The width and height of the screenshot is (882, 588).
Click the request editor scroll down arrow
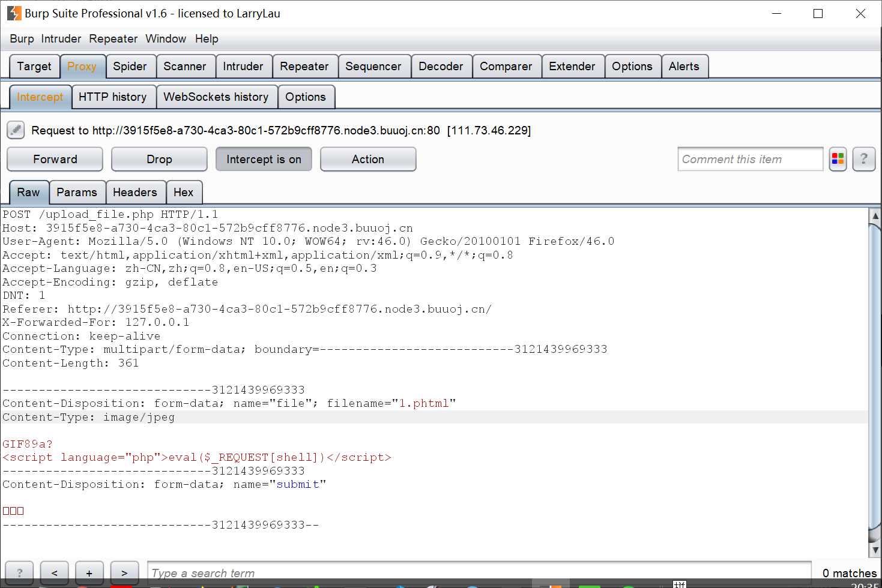875,550
